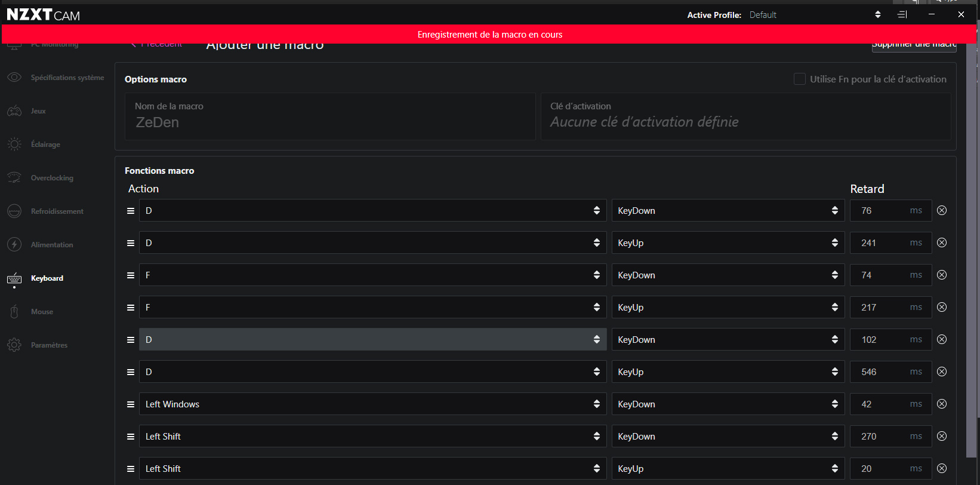
Task: Grab the drag handle of Left Windows row
Action: tap(131, 404)
